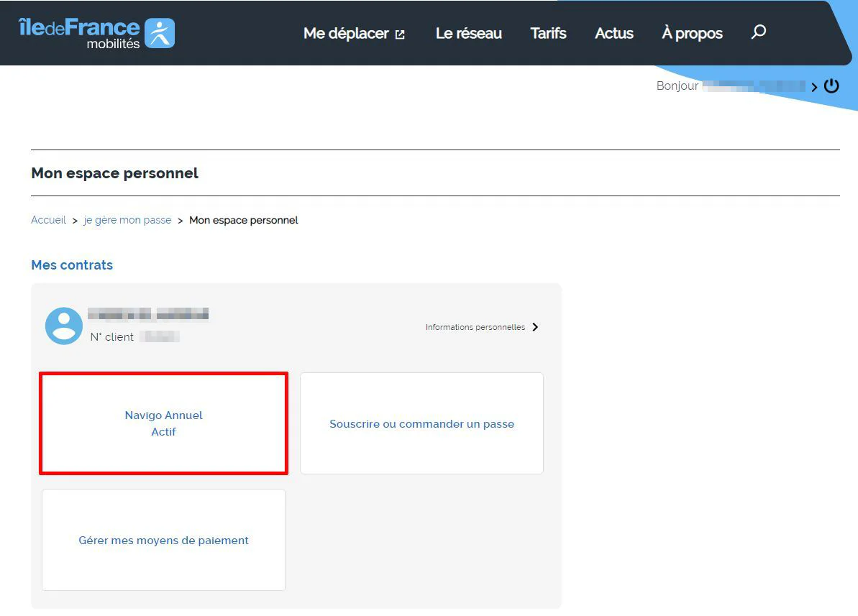Navigate to Accueil via breadcrumb
This screenshot has width=858, height=616.
(x=48, y=219)
